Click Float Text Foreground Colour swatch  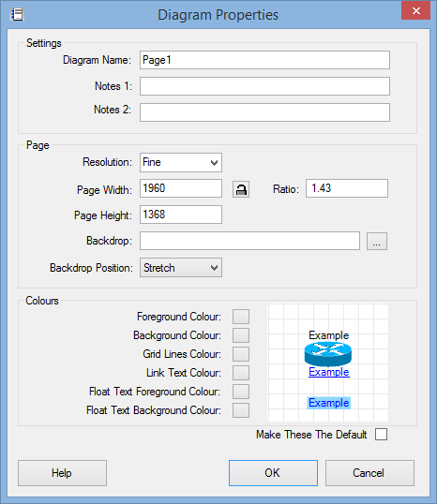coord(241,392)
